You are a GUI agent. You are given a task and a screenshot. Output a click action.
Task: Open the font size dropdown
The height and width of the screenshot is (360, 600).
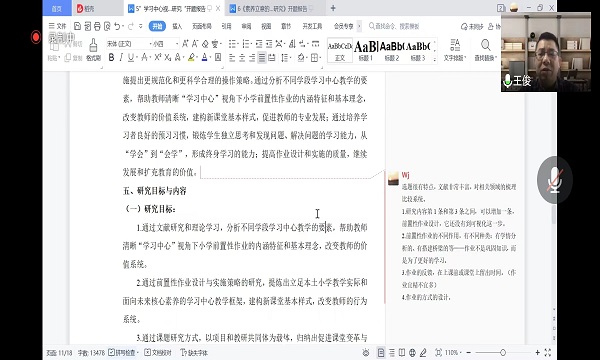(177, 44)
